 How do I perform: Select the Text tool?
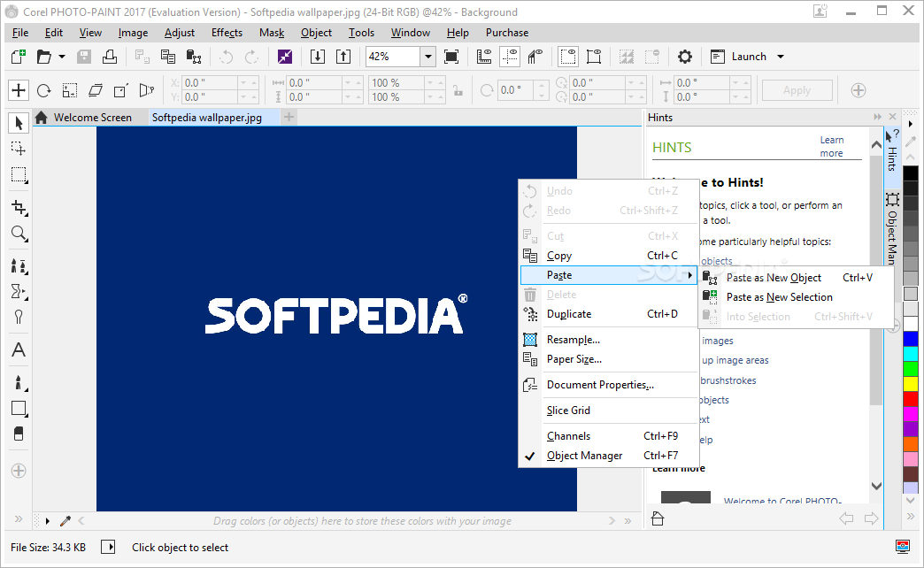[x=19, y=350]
